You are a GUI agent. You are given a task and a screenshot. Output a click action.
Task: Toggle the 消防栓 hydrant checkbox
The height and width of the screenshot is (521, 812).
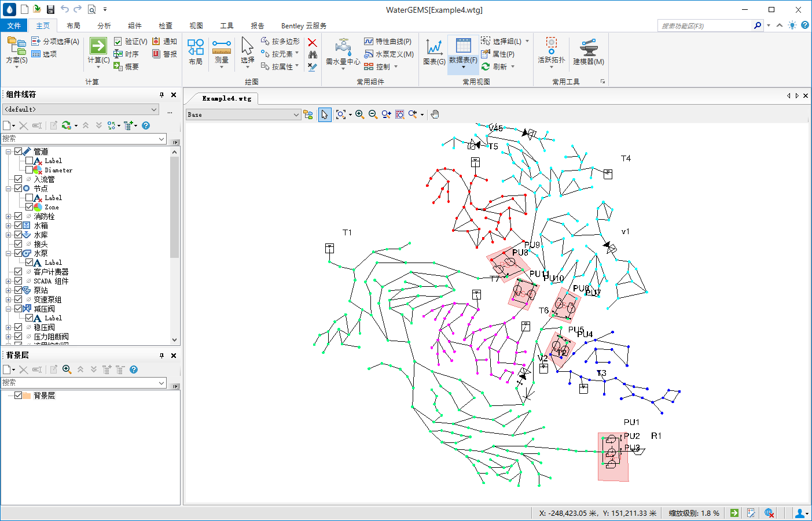click(19, 216)
